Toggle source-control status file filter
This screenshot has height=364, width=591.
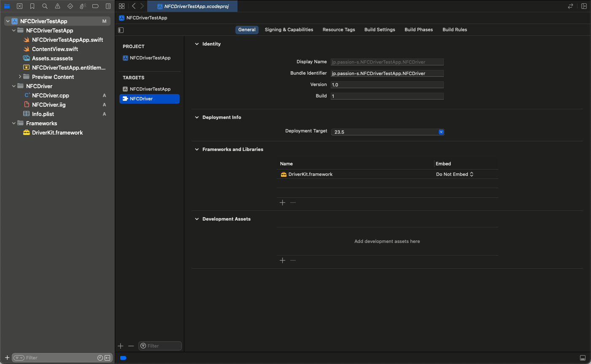[107, 358]
